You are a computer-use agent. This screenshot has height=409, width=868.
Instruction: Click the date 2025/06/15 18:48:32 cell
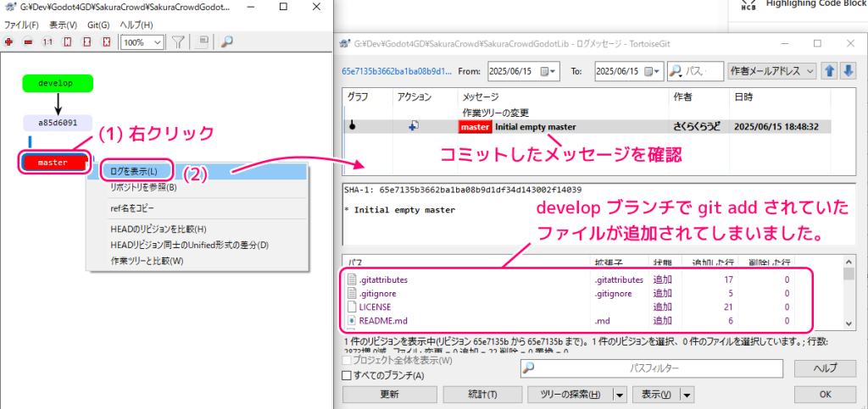pos(776,126)
